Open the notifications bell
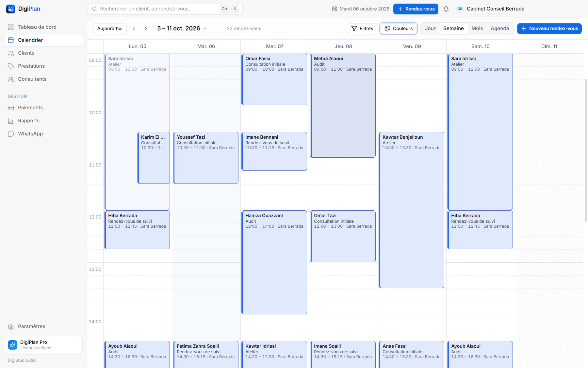 446,9
